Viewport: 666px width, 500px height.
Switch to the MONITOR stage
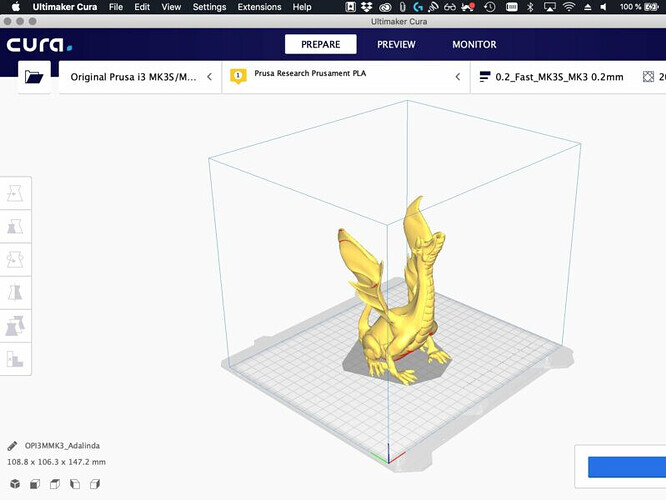click(474, 44)
